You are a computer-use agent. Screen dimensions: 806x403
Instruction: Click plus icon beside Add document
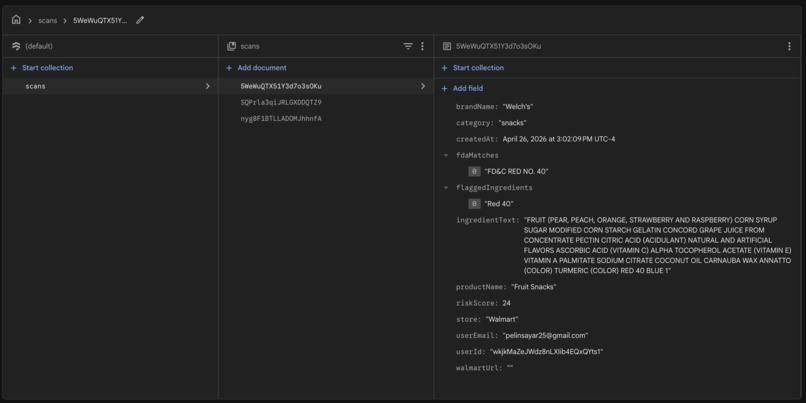(x=229, y=68)
